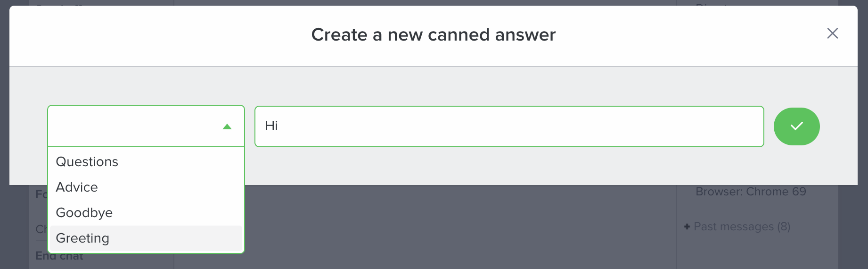Viewport: 868px width, 269px height.
Task: Select Advice from the category list
Action: click(77, 187)
